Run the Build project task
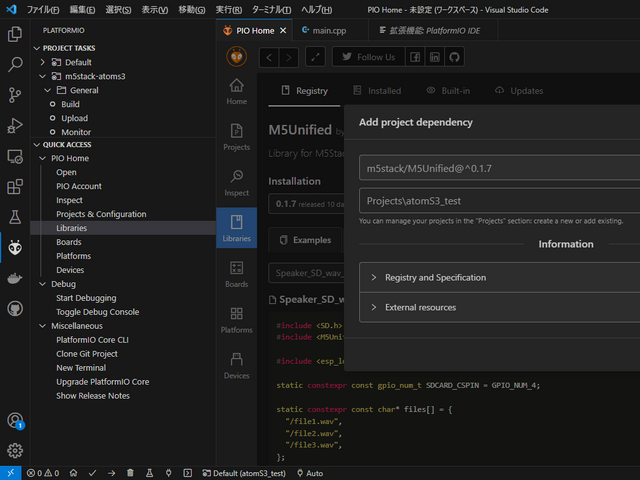640x480 pixels. [70, 104]
